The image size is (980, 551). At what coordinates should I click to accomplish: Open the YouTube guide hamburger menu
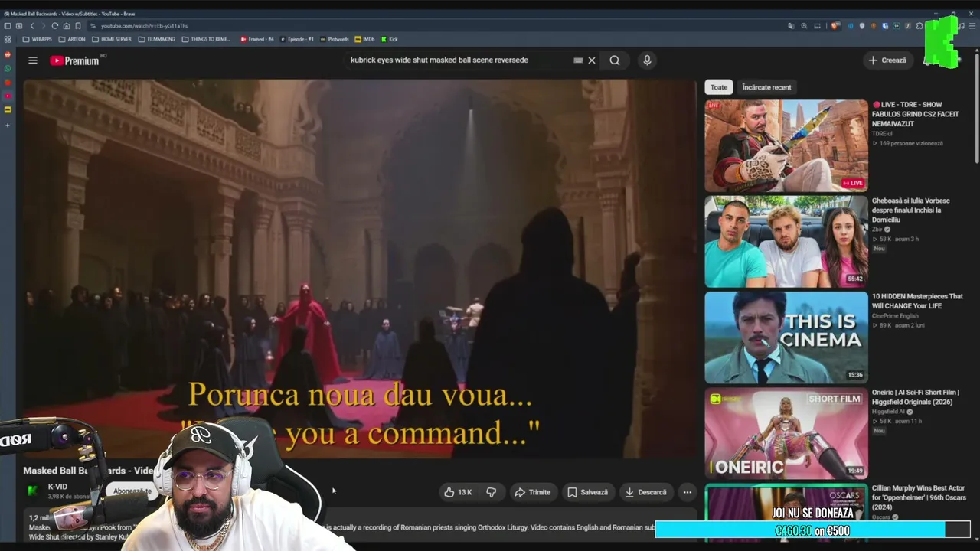(33, 60)
